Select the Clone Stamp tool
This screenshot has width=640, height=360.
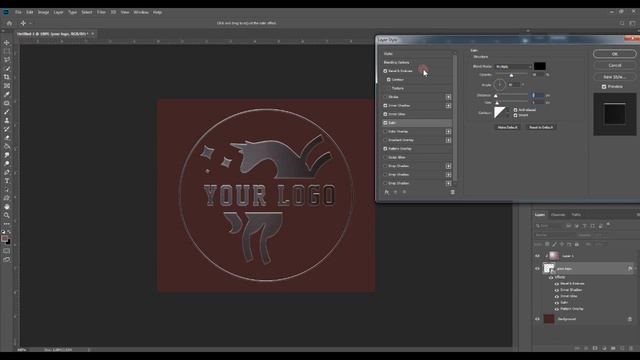[7, 120]
